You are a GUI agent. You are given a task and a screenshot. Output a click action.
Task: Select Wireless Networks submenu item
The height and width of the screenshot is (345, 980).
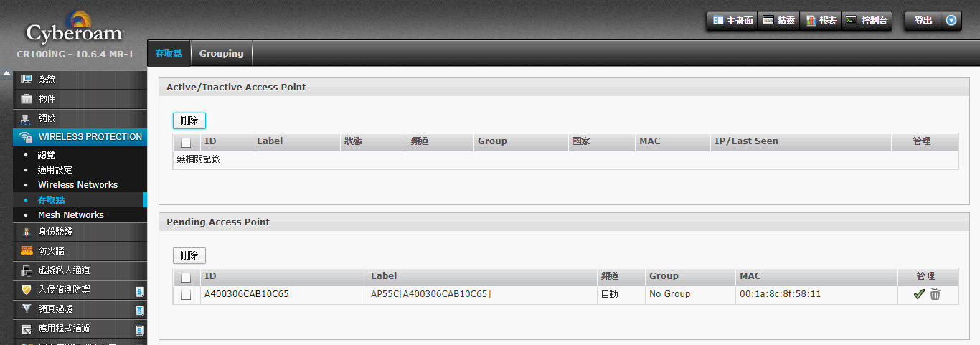click(x=77, y=185)
